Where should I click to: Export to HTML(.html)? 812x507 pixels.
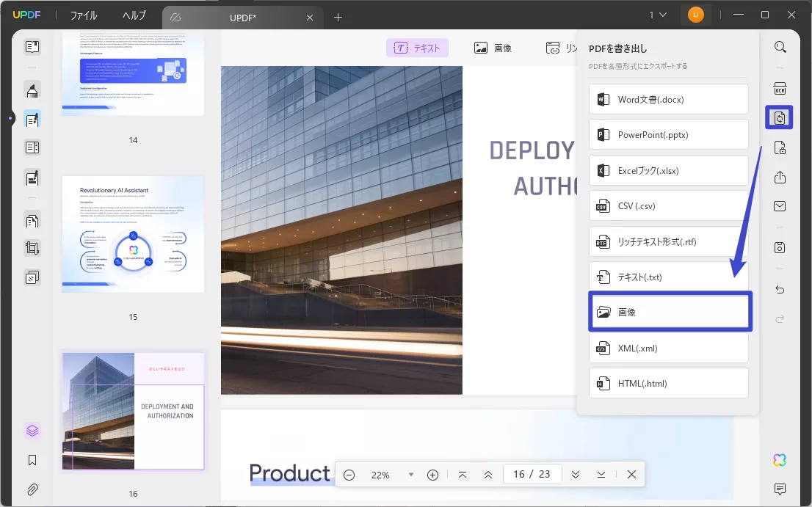tap(669, 383)
